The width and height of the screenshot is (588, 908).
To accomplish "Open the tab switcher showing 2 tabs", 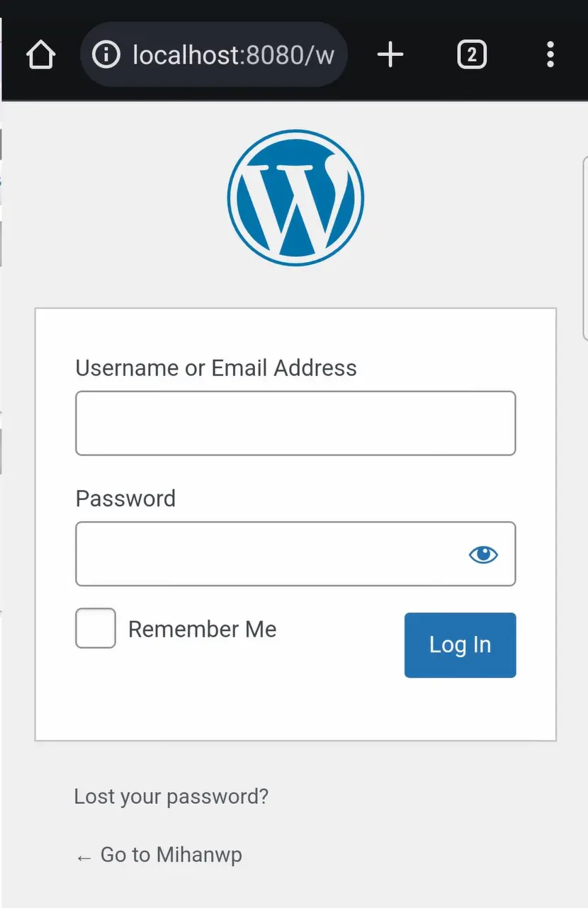I will pyautogui.click(x=472, y=55).
